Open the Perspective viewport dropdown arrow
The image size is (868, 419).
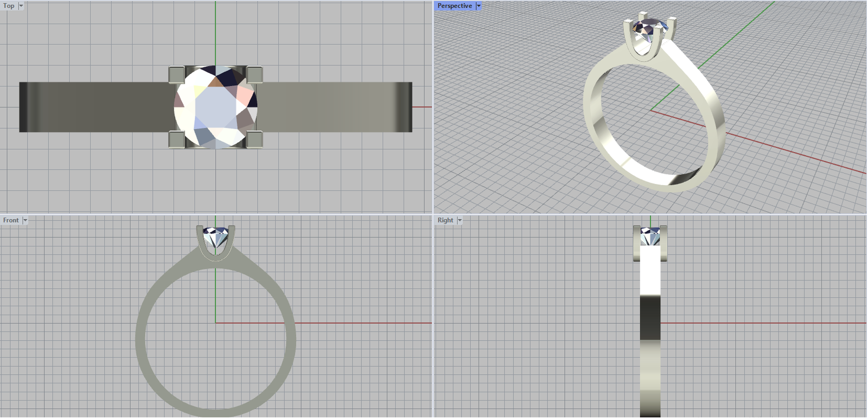(478, 6)
